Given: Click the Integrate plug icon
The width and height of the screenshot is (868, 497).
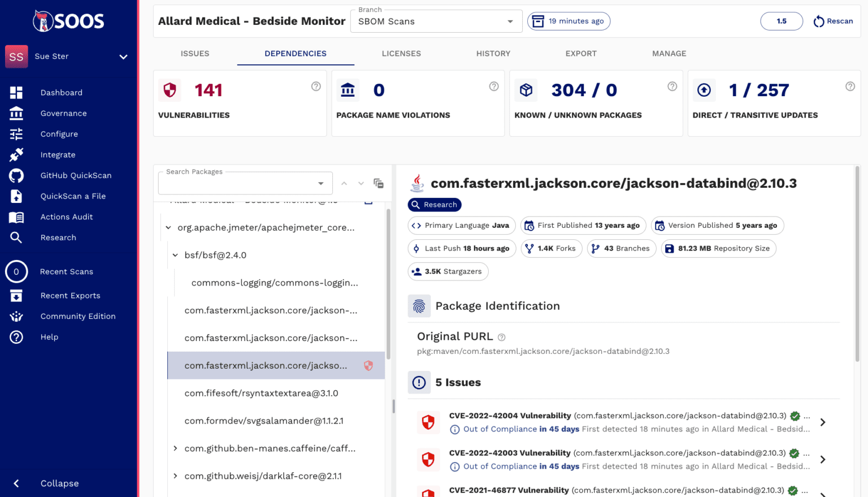Looking at the screenshot, I should [x=16, y=155].
